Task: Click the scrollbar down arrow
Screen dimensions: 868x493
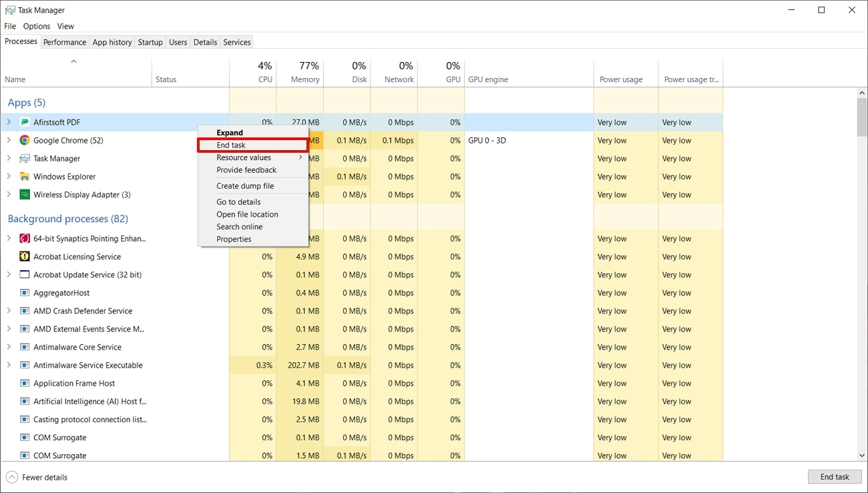Action: [862, 455]
